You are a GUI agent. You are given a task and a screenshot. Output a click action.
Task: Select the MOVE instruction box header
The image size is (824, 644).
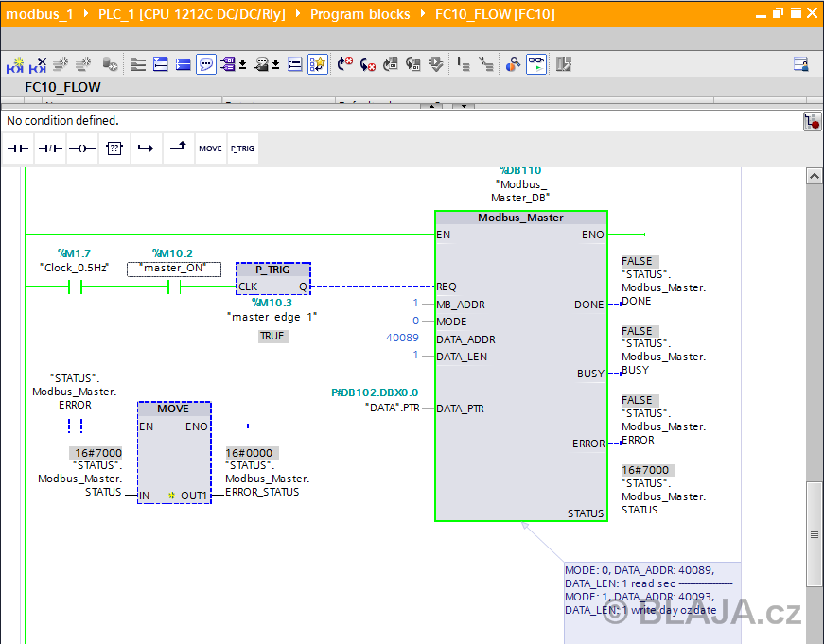(174, 409)
